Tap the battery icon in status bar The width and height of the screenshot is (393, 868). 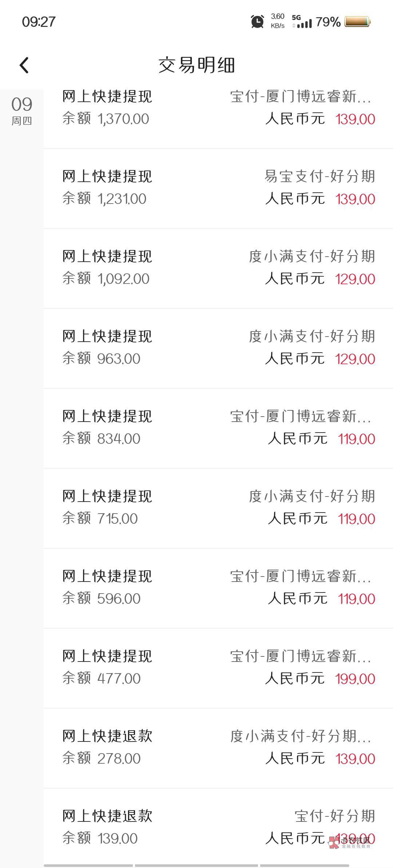tap(357, 22)
